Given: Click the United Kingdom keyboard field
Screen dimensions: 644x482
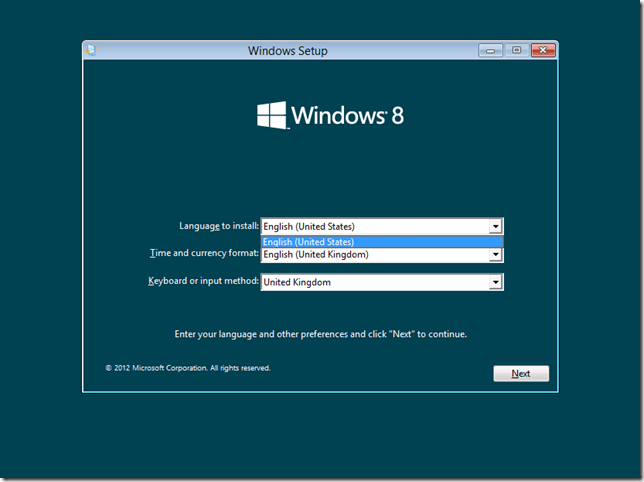Looking at the screenshot, I should pos(375,283).
